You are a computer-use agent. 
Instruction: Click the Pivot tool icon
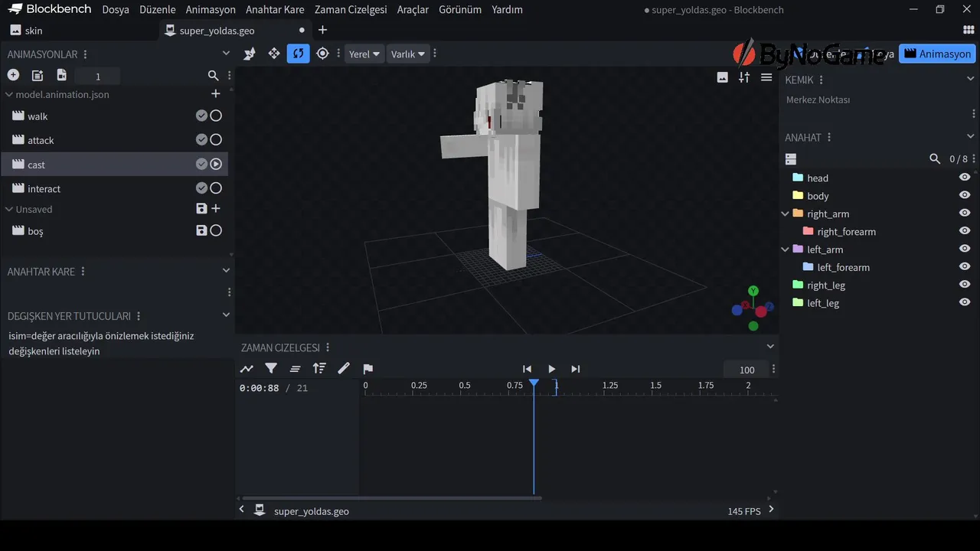coord(322,54)
